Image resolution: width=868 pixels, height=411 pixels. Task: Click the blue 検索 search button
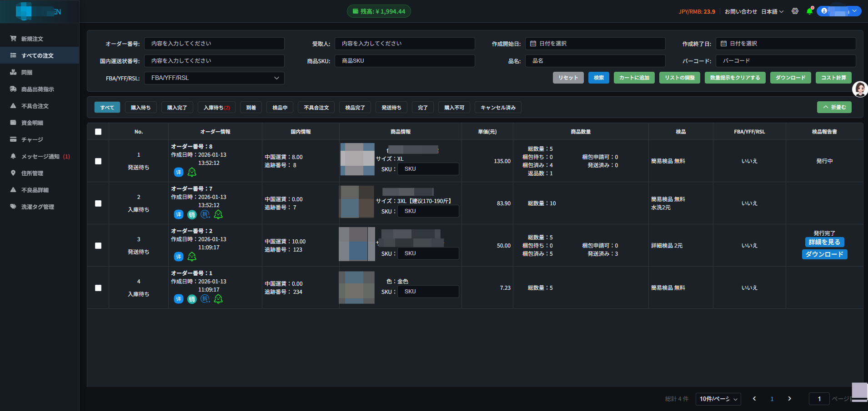pos(599,78)
